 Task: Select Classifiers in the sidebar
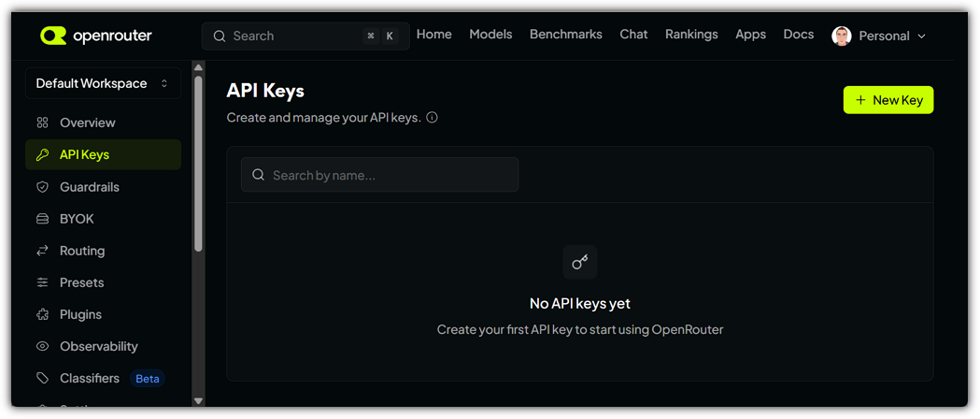(103, 379)
